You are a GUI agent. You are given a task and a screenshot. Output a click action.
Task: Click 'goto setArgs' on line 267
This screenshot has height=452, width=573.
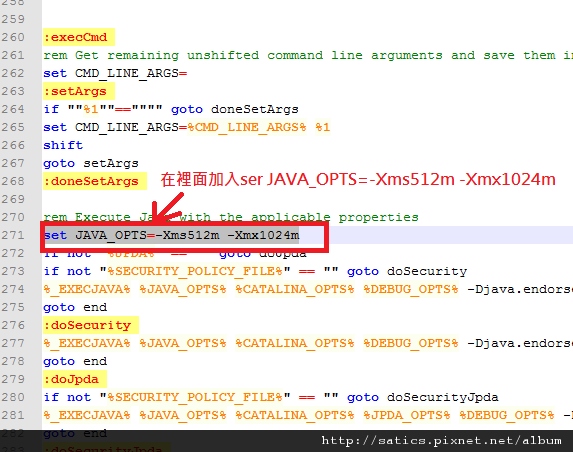click(x=91, y=163)
